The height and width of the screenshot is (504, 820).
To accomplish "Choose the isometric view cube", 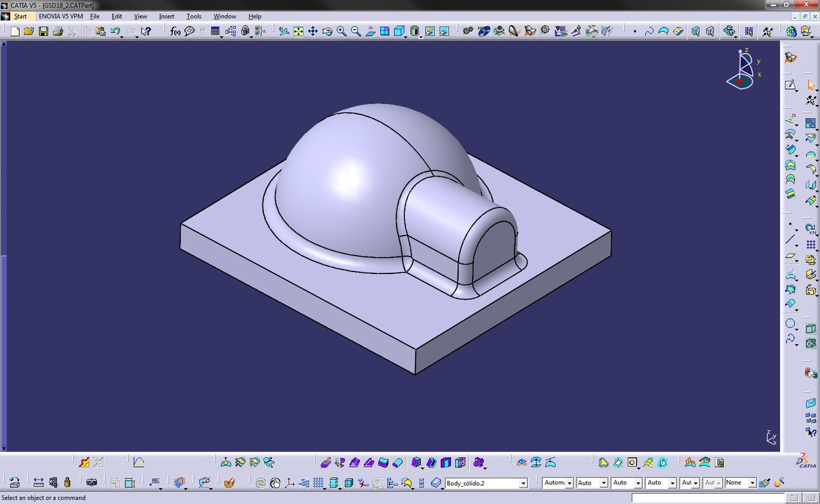I will pyautogui.click(x=398, y=31).
